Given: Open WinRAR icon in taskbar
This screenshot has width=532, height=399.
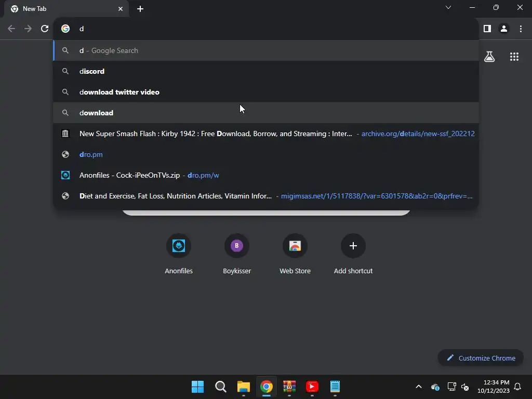Looking at the screenshot, I should click(289, 387).
